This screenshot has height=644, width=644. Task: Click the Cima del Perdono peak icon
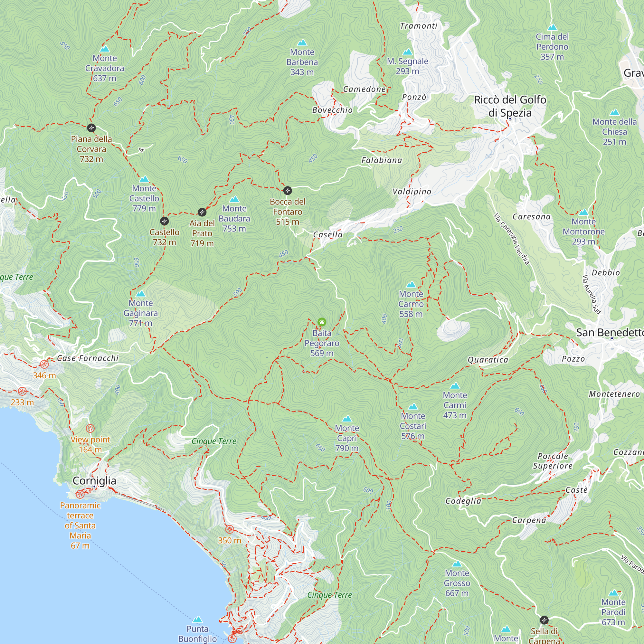[552, 27]
